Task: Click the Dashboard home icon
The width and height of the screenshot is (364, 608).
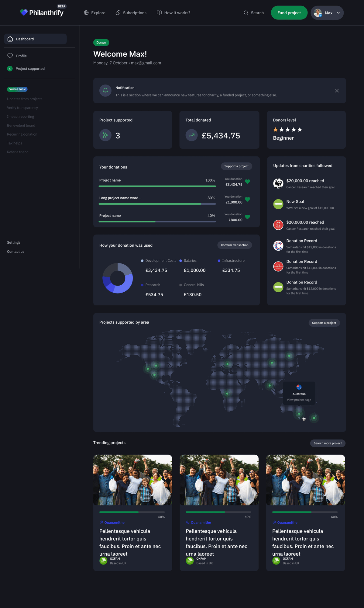Action: [x=10, y=39]
